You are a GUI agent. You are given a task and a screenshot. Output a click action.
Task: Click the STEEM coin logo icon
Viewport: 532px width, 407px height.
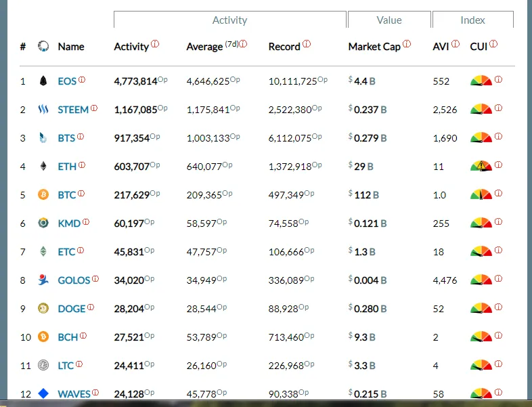pyautogui.click(x=43, y=109)
